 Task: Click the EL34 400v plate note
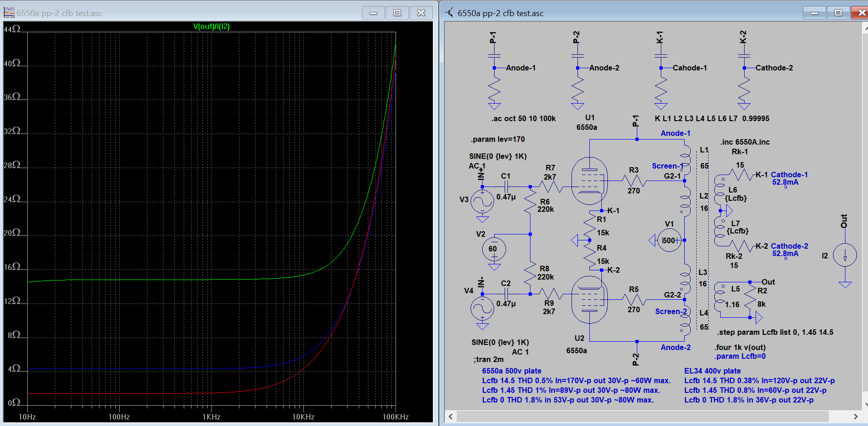712,371
